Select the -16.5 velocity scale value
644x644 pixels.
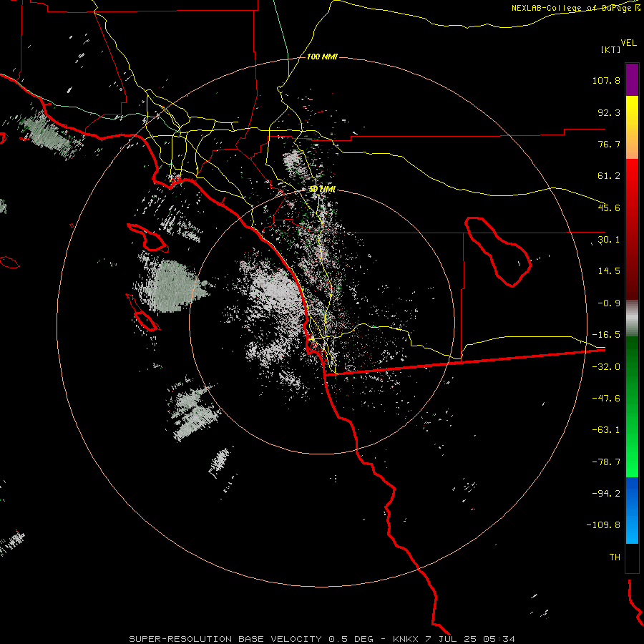[x=606, y=335]
